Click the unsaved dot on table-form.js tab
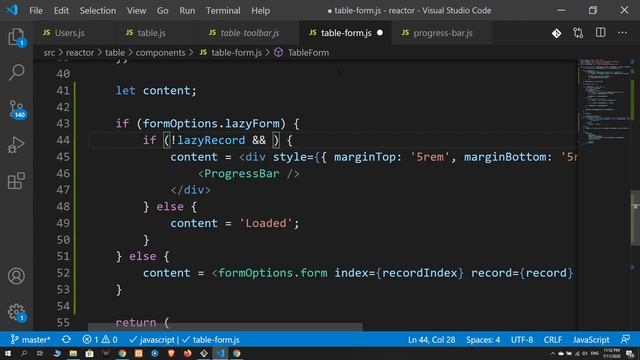Screen dimensions: 640x360 click(380, 33)
